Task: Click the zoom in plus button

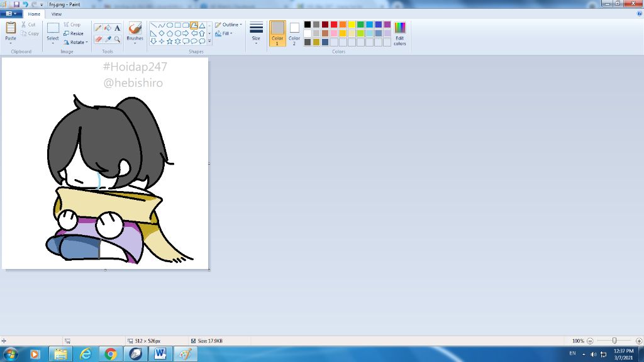Action: click(x=639, y=341)
